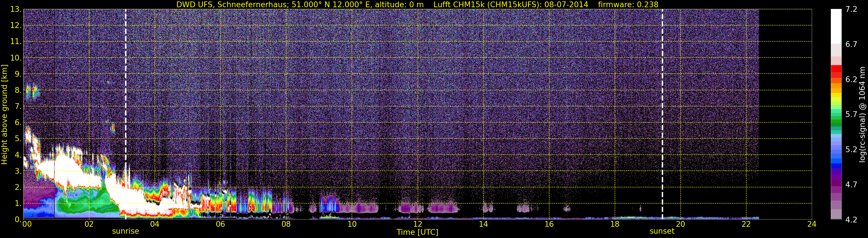The width and height of the screenshot is (868, 238).
Task: Click height axis tick label 11
Action: point(16,42)
